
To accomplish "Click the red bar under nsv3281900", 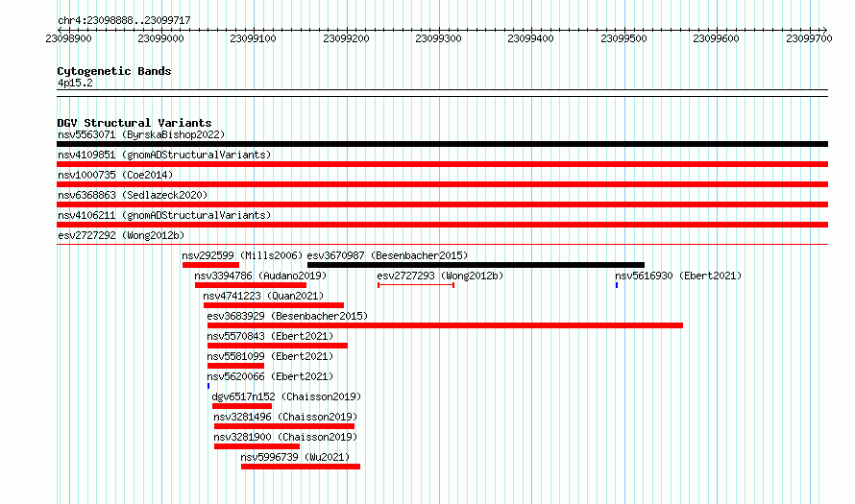I will 256,446.
